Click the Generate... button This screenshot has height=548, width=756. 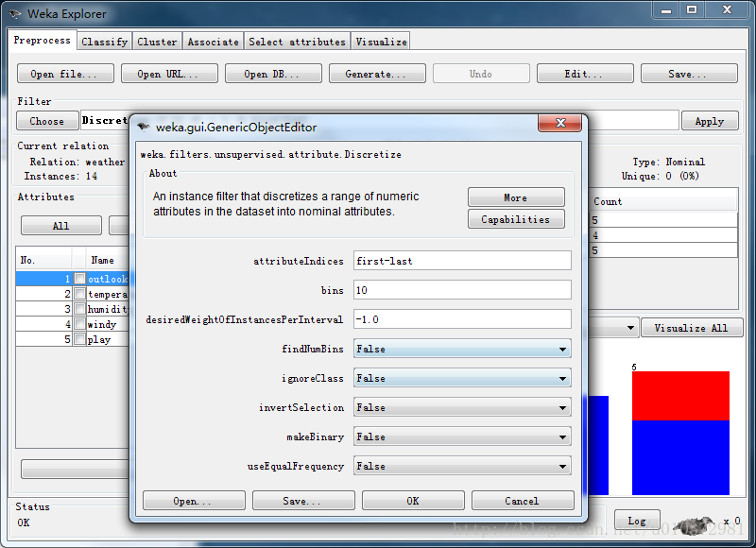coord(377,74)
